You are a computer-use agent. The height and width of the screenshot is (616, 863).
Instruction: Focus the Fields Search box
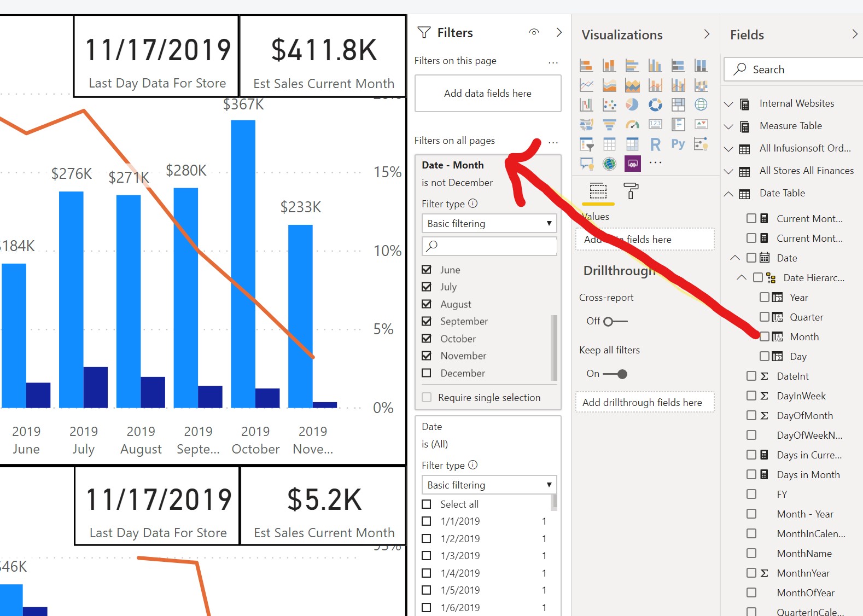[794, 69]
